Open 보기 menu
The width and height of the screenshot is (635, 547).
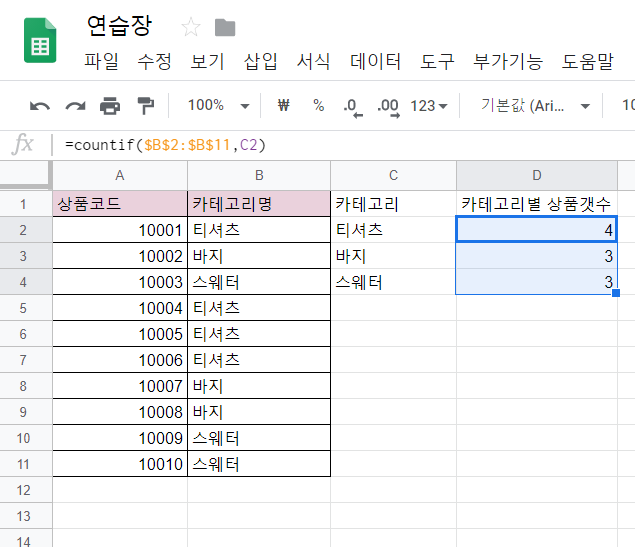(x=207, y=62)
